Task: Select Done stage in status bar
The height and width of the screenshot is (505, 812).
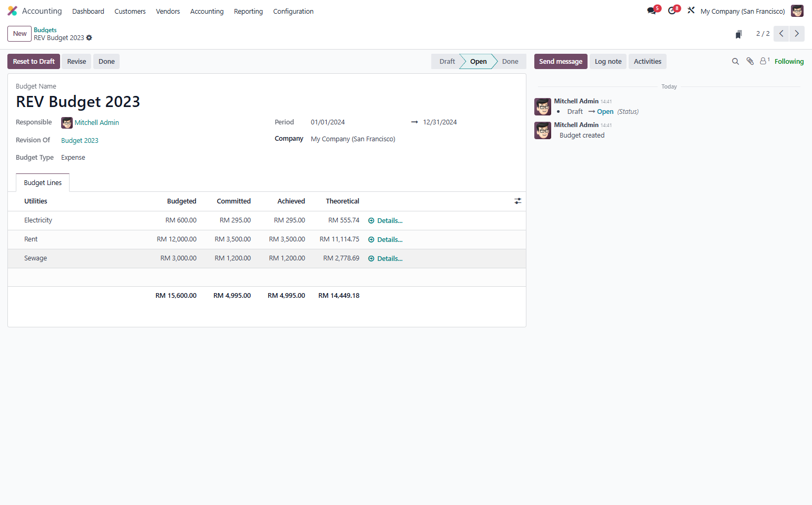Action: tap(510, 62)
